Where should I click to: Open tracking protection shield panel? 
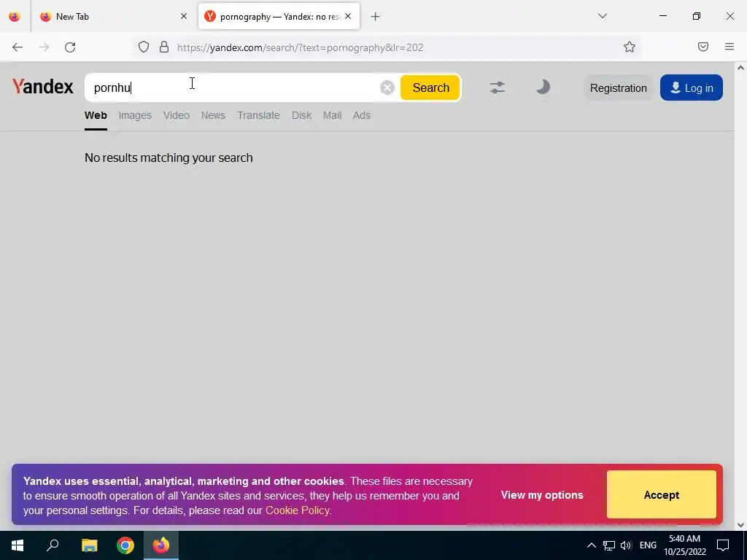coord(144,47)
